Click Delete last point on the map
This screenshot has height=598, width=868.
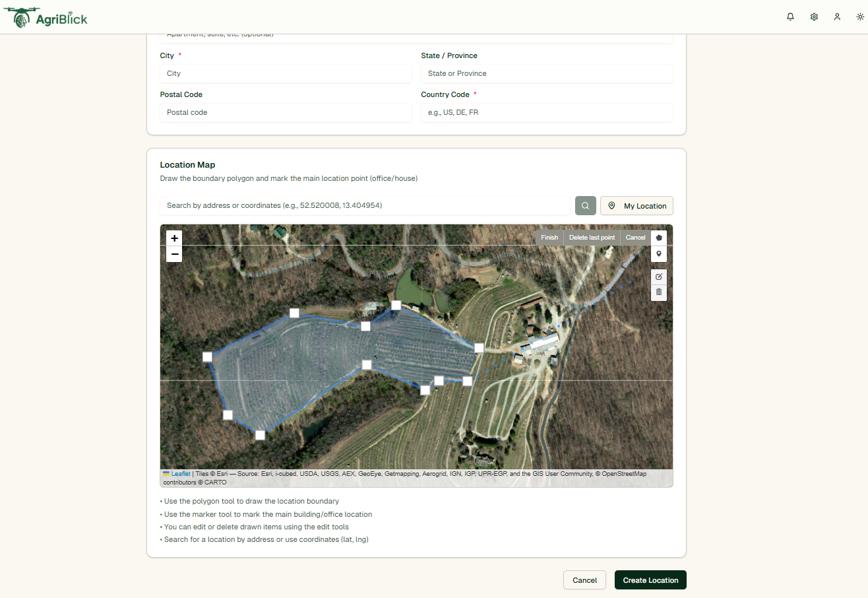pos(592,237)
